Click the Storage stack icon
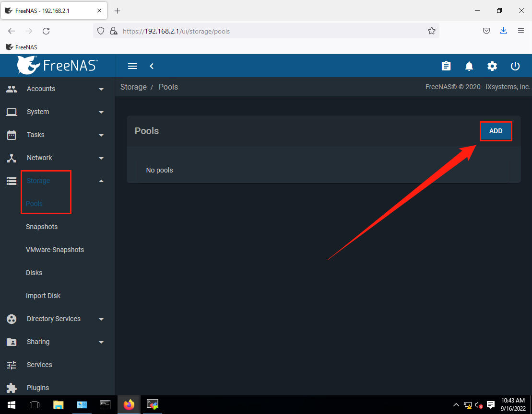 coord(12,181)
